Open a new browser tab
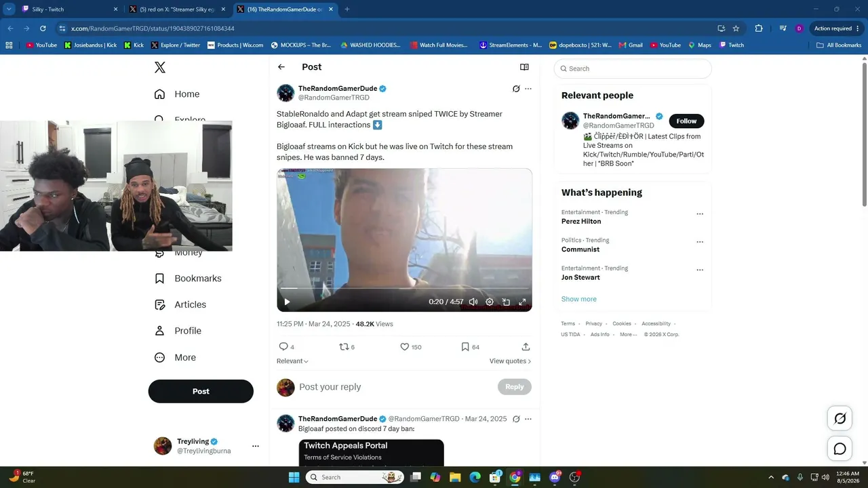The width and height of the screenshot is (868, 488). 347,9
